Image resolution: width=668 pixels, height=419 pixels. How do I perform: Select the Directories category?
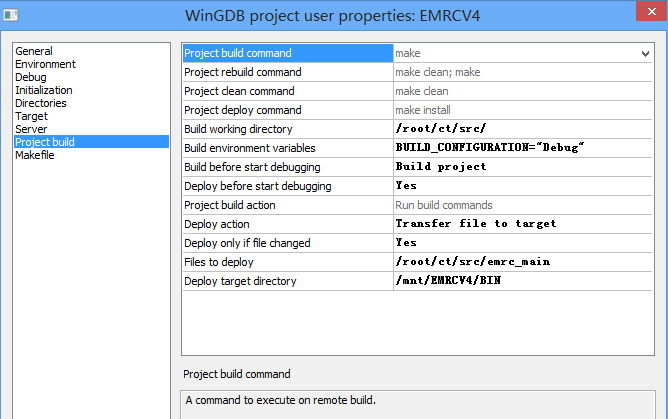(41, 103)
